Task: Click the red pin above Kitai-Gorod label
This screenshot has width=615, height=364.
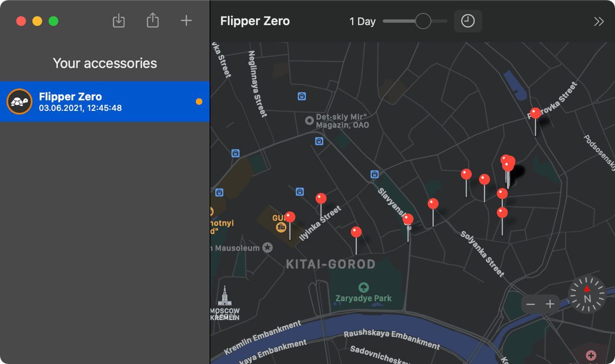Action: pos(356,232)
